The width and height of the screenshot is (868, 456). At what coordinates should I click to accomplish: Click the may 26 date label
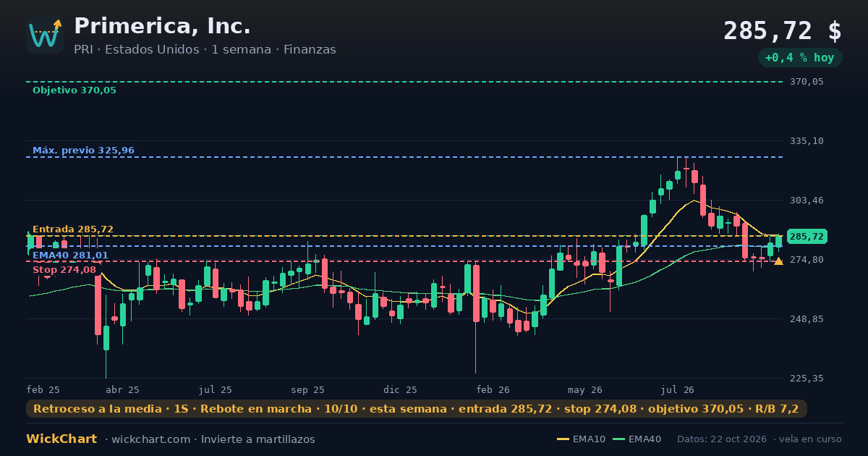tap(586, 389)
